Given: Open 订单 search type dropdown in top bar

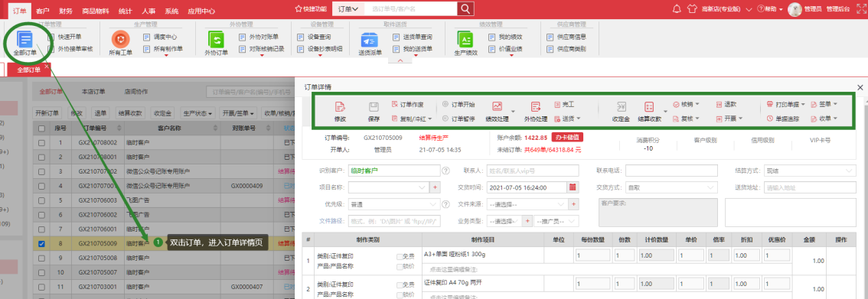Looking at the screenshot, I should click(348, 9).
